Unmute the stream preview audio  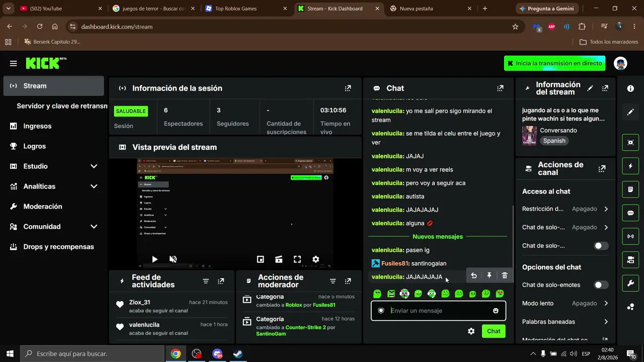coord(173,259)
